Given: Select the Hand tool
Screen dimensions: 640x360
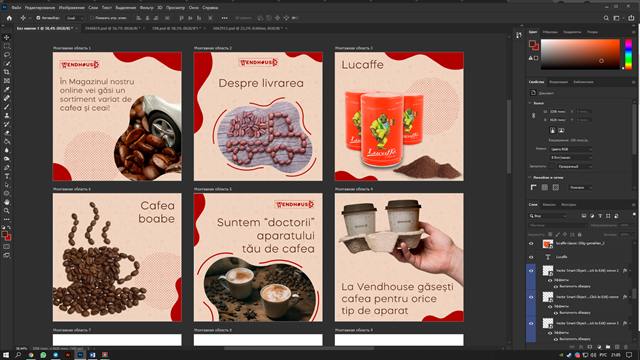Looking at the screenshot, I should [x=7, y=202].
